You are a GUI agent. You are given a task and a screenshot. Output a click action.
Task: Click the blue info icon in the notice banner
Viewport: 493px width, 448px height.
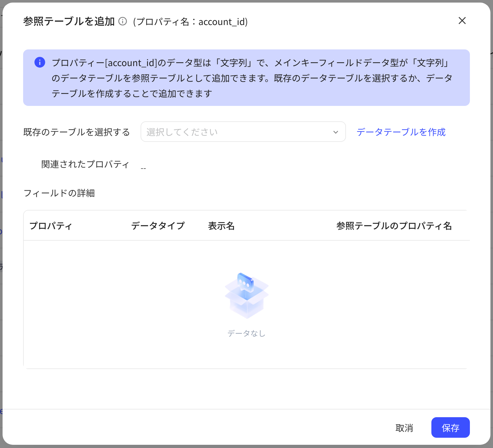pyautogui.click(x=40, y=62)
